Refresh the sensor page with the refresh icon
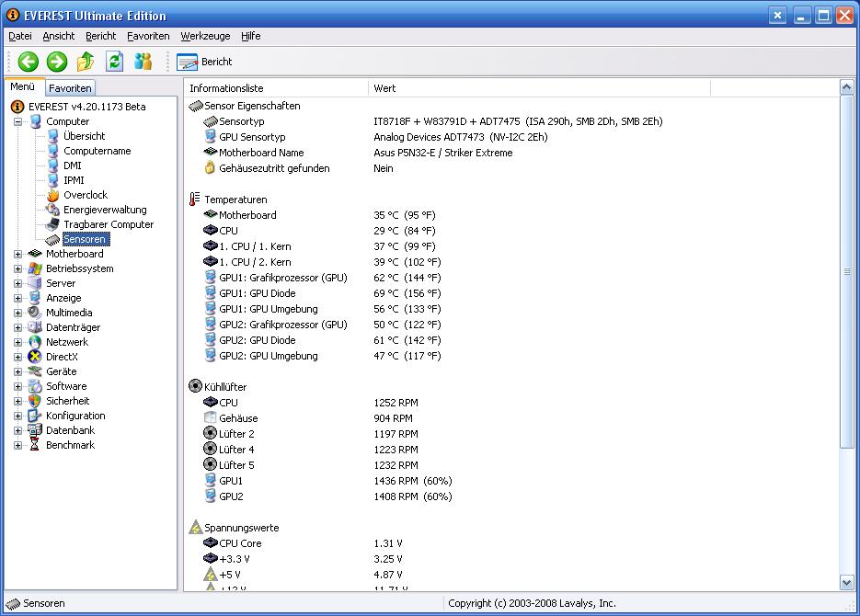This screenshot has height=616, width=860. (x=114, y=62)
